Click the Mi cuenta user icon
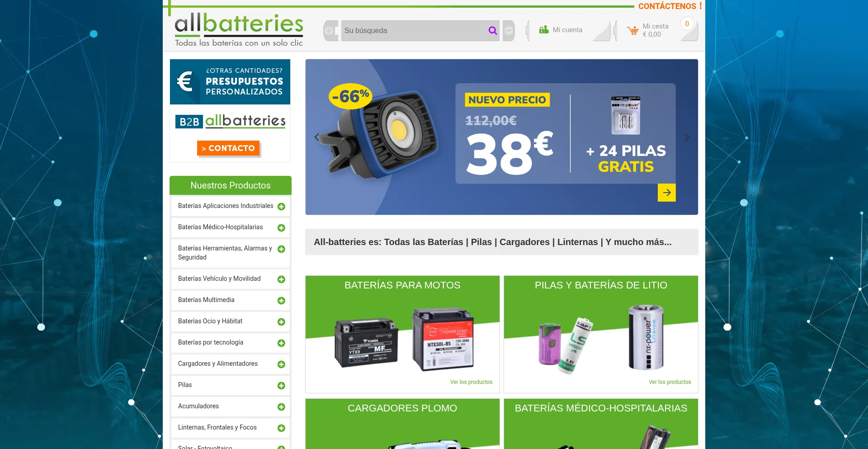This screenshot has height=449, width=868. [544, 30]
